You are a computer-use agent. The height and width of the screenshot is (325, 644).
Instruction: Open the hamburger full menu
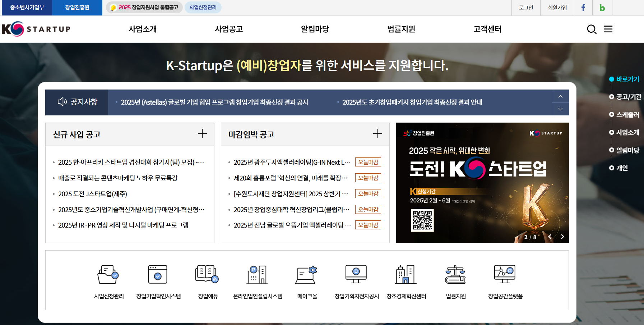pyautogui.click(x=608, y=29)
